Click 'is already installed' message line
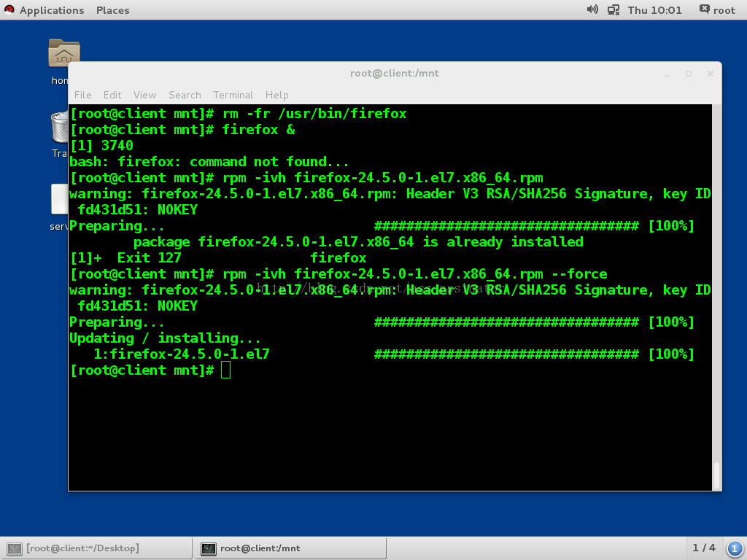This screenshot has width=747, height=560. (358, 242)
